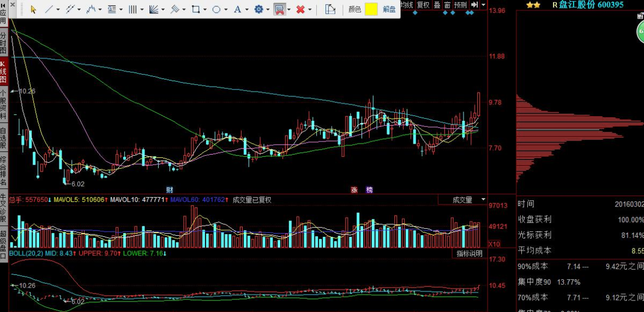Select the ellipse shape tool
Screen dimensions: 644x312
click(217, 9)
